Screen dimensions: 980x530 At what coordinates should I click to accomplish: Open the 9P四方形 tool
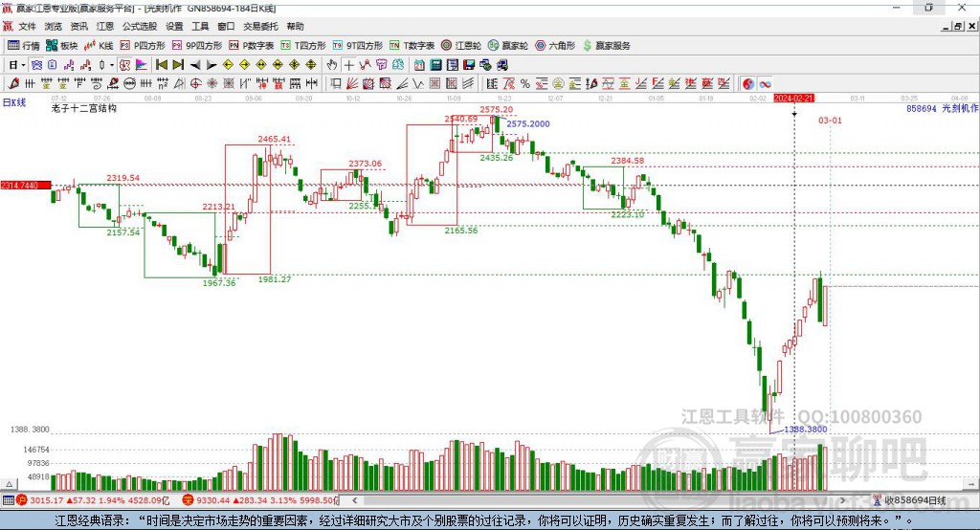pyautogui.click(x=197, y=46)
